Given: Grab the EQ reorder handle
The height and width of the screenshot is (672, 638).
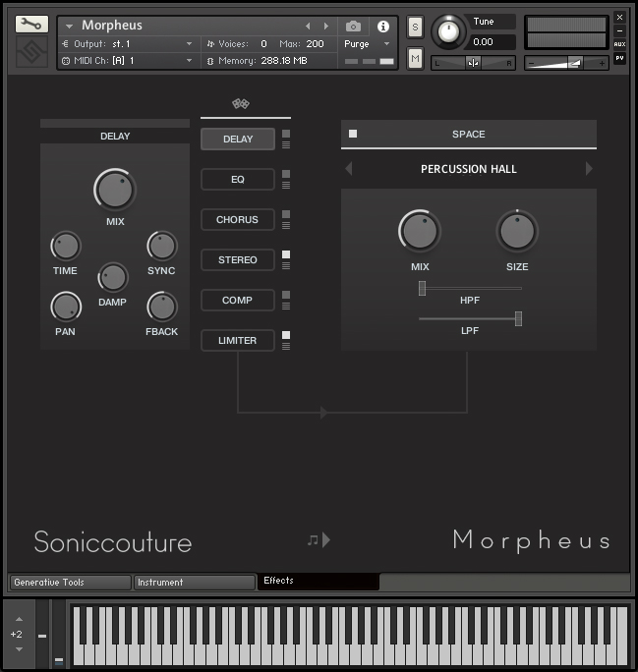Looking at the screenshot, I should (286, 185).
